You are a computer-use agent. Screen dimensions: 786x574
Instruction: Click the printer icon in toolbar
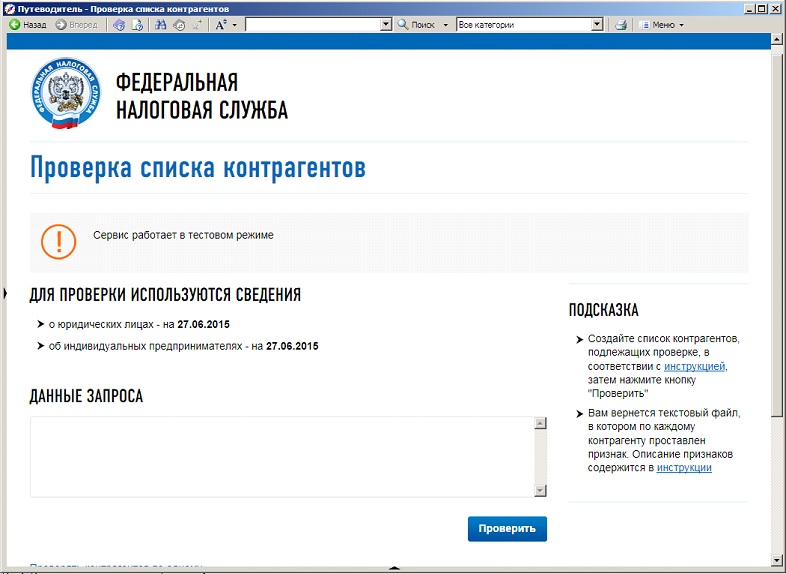[x=620, y=24]
